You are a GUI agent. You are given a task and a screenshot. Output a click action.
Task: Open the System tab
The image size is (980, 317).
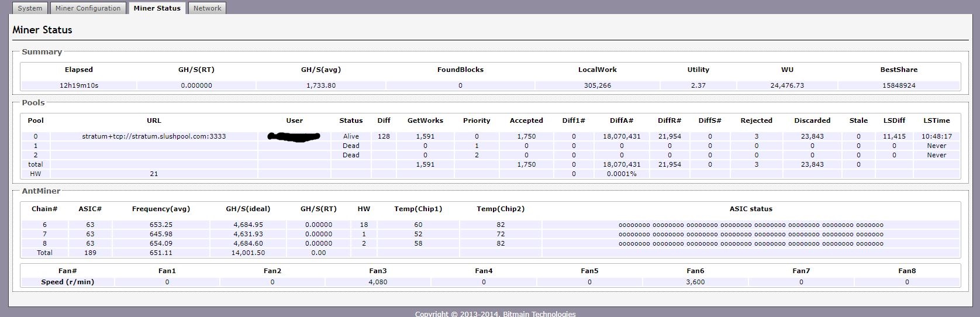[x=30, y=8]
